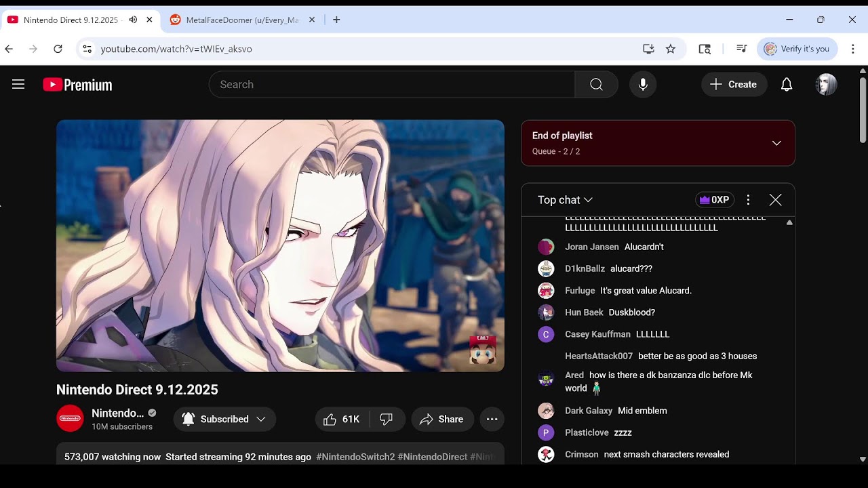Screen dimensions: 868x488
Task: Open the YouTube hamburger guide menu
Action: [18, 85]
